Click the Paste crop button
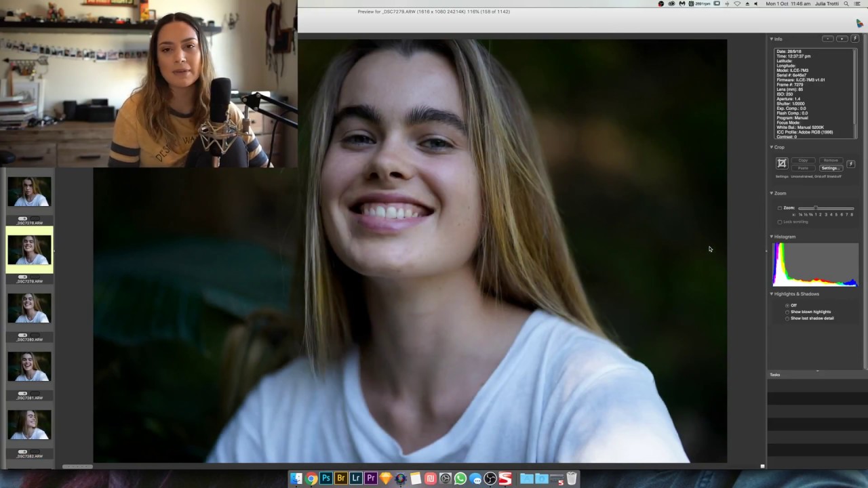Viewport: 868px width, 488px height. (803, 168)
